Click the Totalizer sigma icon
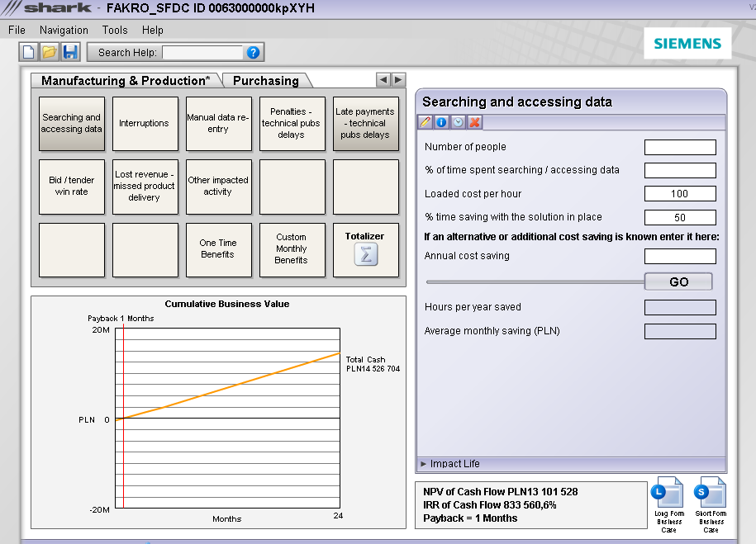The image size is (756, 544). coord(366,254)
